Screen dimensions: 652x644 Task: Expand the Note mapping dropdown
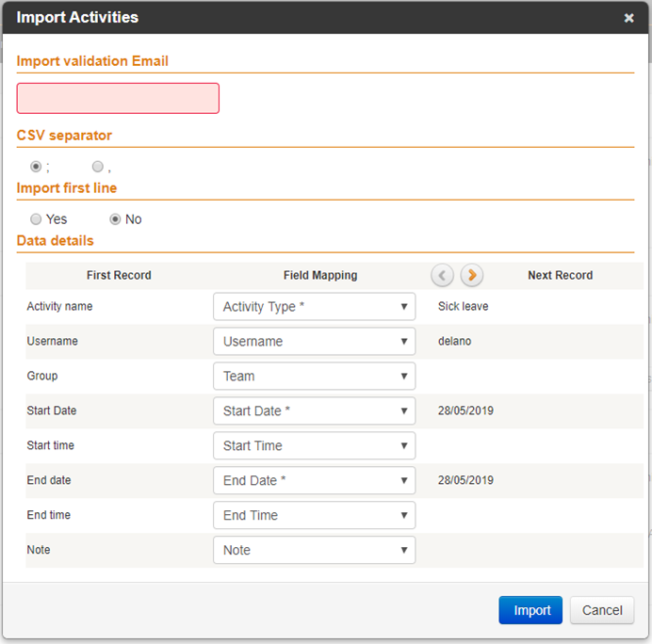tap(315, 550)
